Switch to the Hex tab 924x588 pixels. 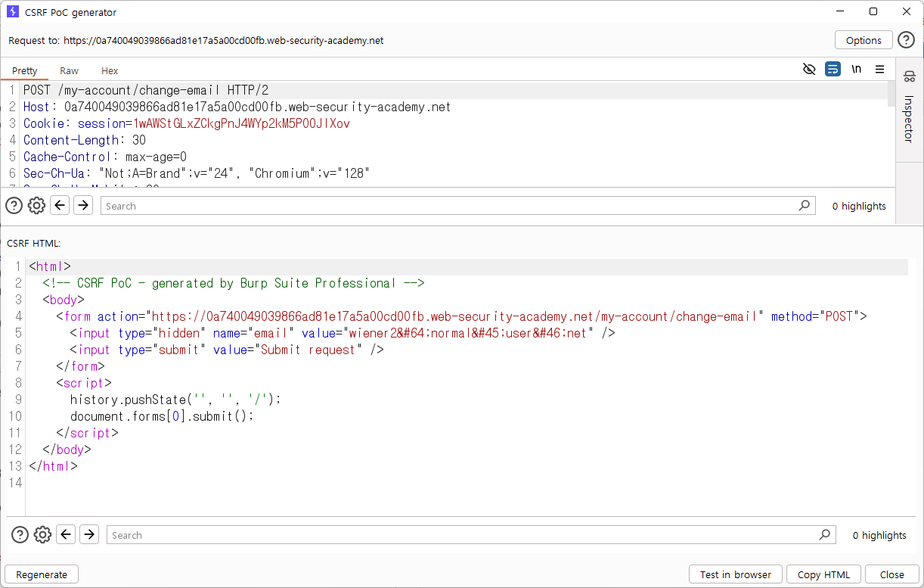click(110, 70)
